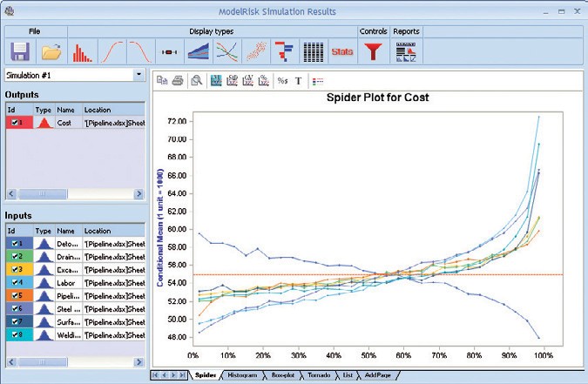Switch to the List tab

pos(348,375)
